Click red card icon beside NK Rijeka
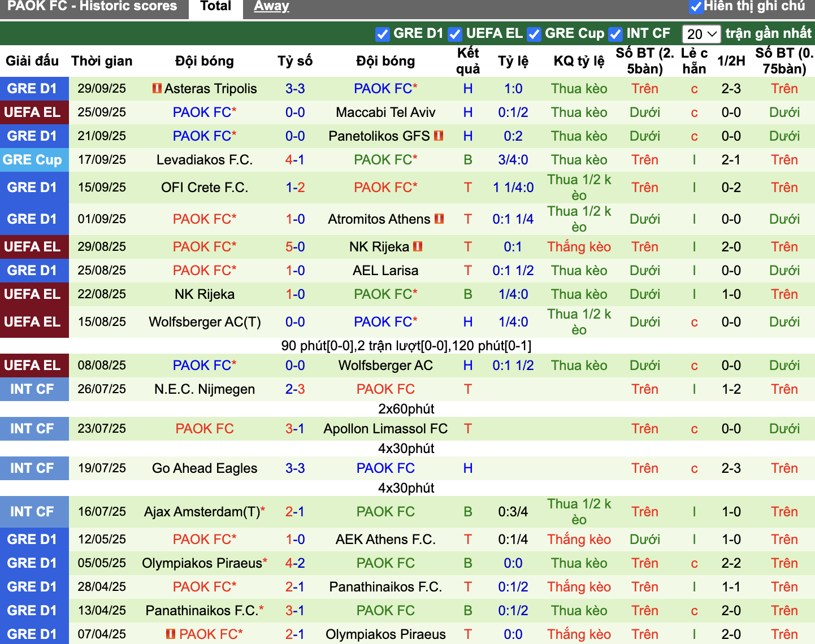This screenshot has height=644, width=815. coord(418,247)
